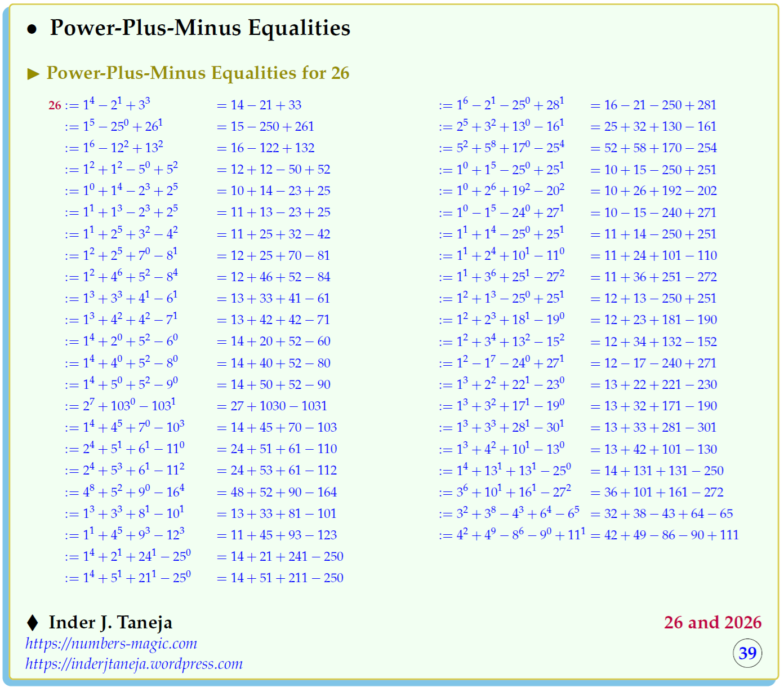Click the result '= 48 + 52 + 90 – 164'

point(277,492)
